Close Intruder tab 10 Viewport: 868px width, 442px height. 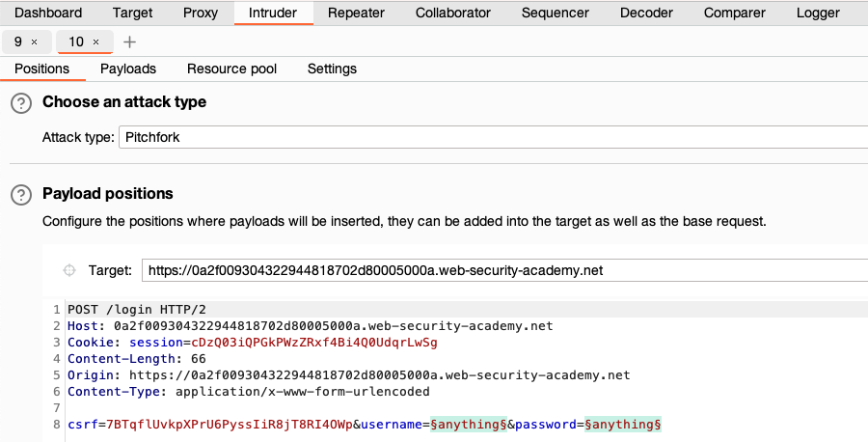coord(95,42)
